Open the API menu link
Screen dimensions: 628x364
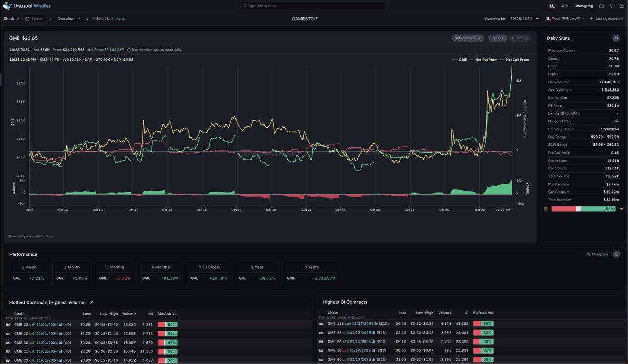(x=565, y=6)
